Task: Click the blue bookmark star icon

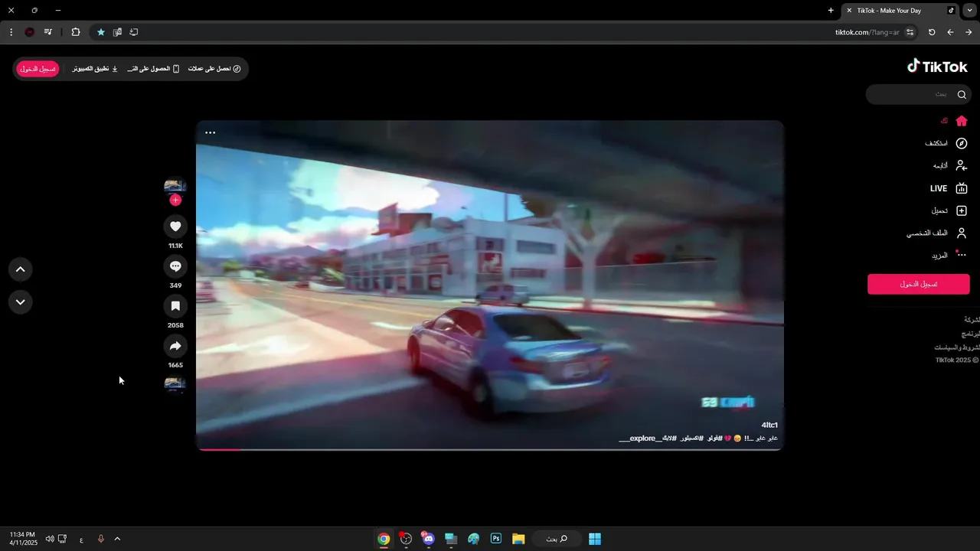Action: coord(100,32)
